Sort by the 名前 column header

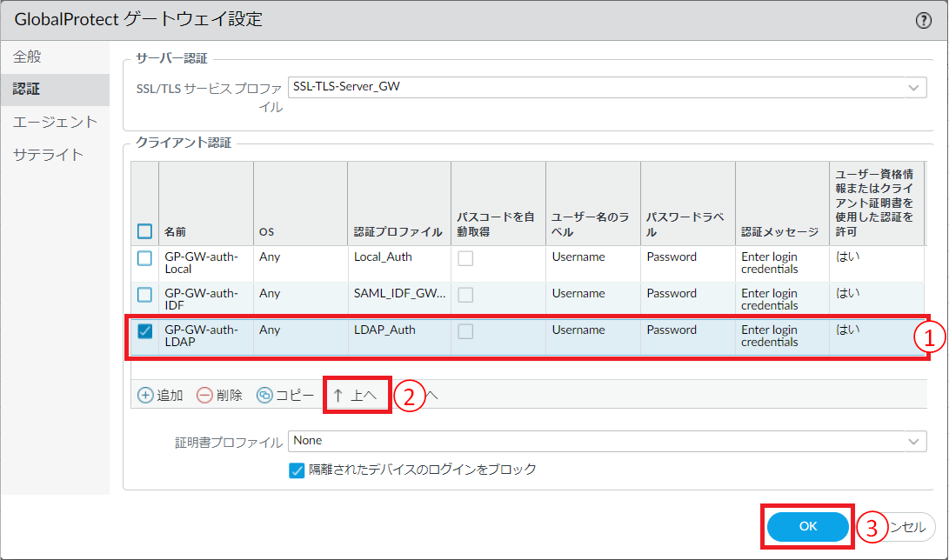[176, 232]
